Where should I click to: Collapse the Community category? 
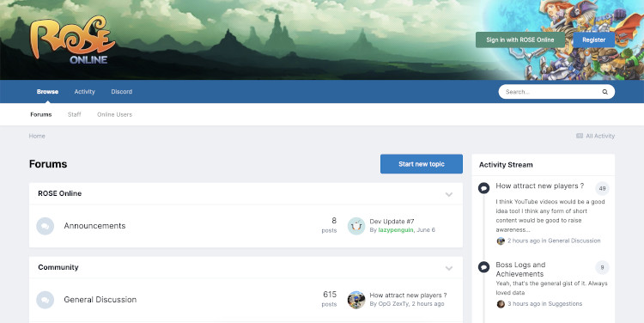click(x=449, y=268)
